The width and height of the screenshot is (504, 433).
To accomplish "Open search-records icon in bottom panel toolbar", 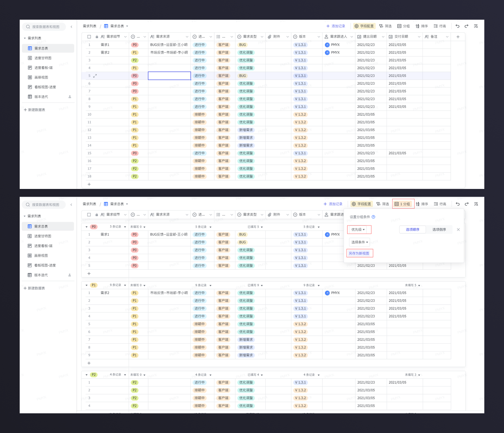I will (x=476, y=204).
